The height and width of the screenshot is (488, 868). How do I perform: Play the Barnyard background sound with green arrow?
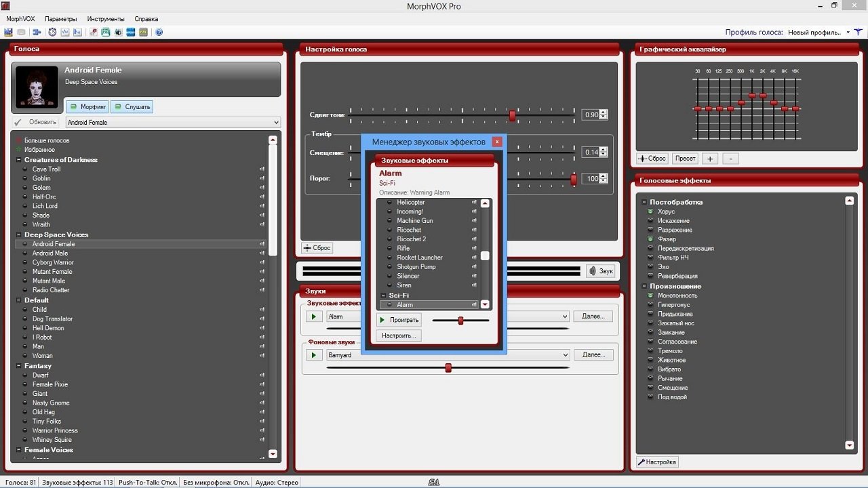point(313,355)
